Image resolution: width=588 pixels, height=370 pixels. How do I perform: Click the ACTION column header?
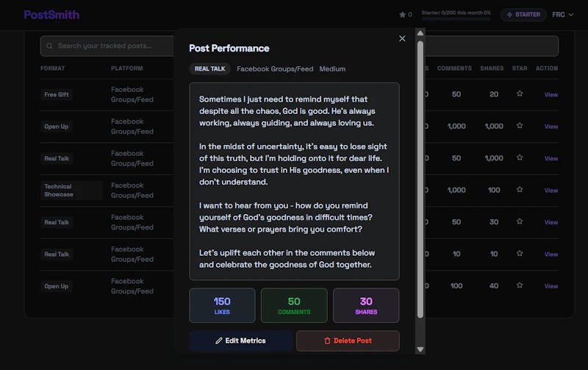(x=546, y=68)
